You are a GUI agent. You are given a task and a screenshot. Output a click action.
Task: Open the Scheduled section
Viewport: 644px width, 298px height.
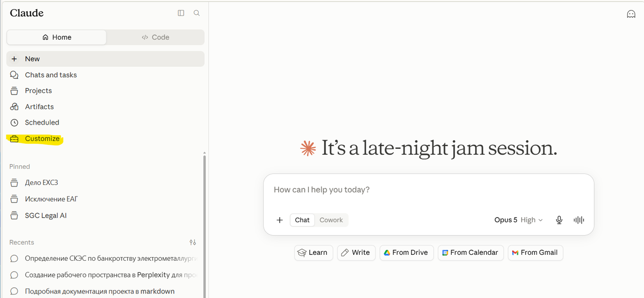coord(106,122)
